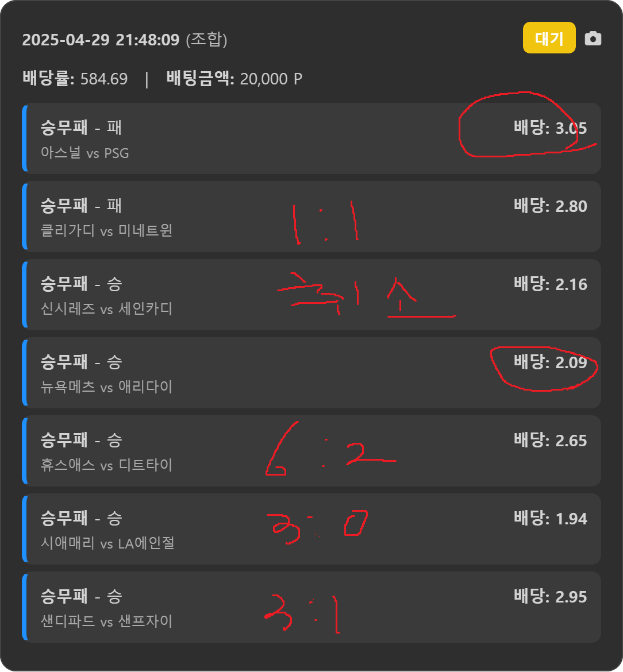623x672 pixels.
Task: Select the 신시레즈 vs 세인카디 match text
Action: (106, 309)
